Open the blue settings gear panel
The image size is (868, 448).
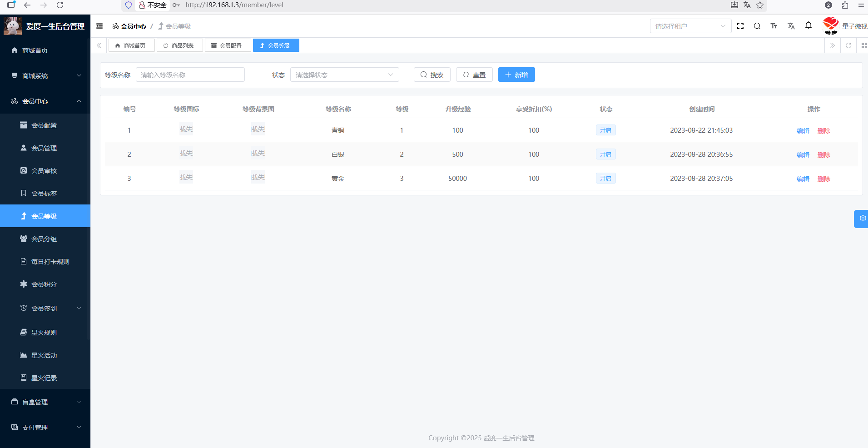pyautogui.click(x=862, y=219)
